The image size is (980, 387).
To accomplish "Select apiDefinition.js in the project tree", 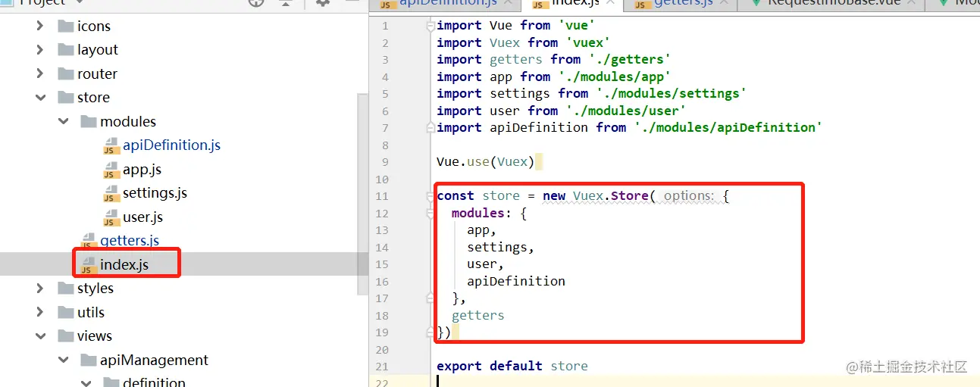I will [x=171, y=145].
